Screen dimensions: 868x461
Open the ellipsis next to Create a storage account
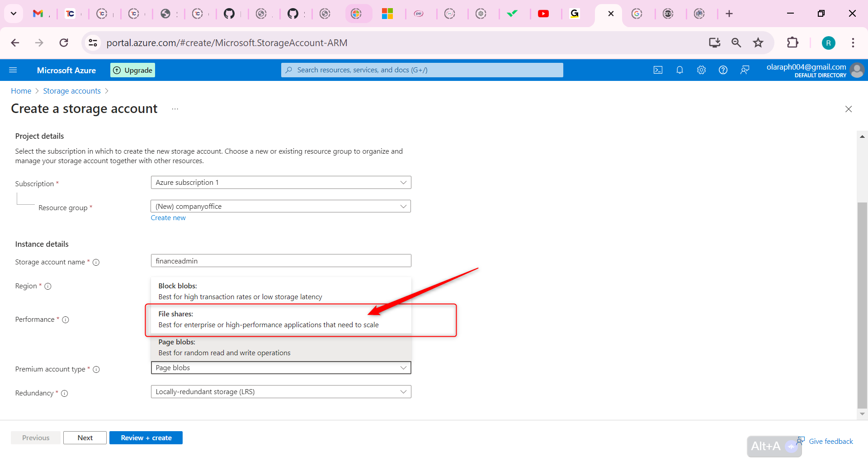[x=175, y=109]
